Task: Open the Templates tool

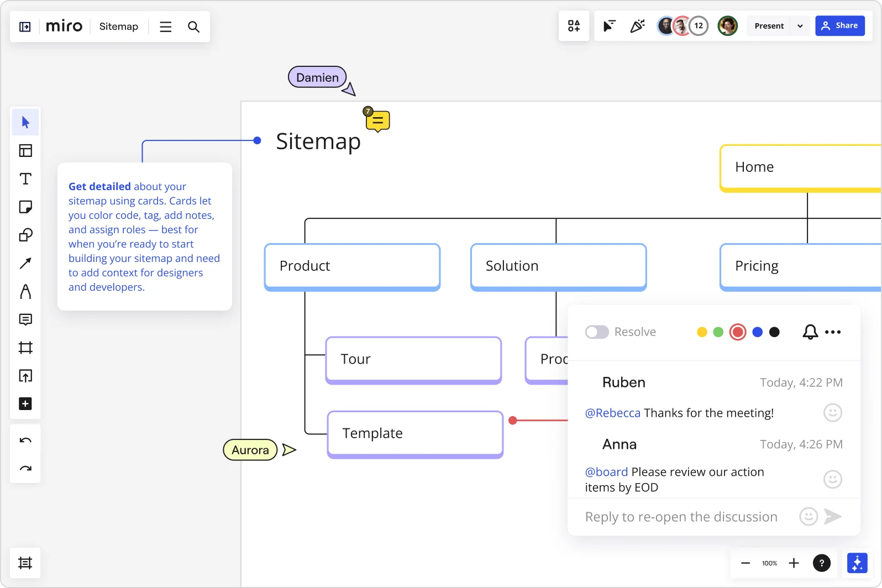Action: click(x=25, y=150)
